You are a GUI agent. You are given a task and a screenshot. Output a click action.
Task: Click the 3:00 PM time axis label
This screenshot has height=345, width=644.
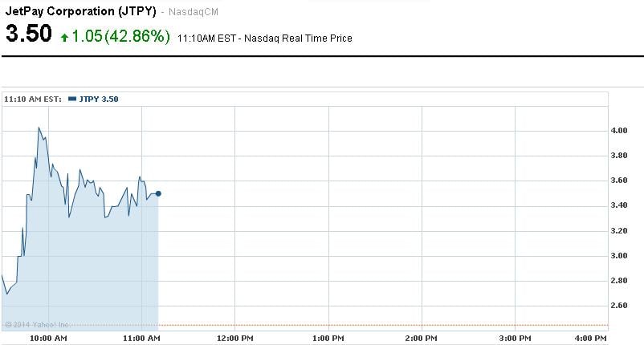pos(514,339)
